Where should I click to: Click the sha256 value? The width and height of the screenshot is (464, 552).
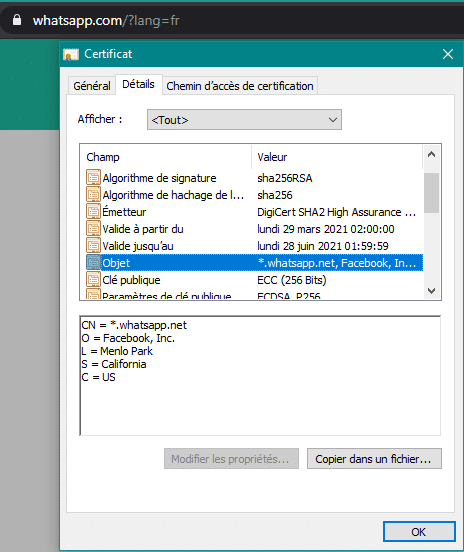pyautogui.click(x=275, y=195)
